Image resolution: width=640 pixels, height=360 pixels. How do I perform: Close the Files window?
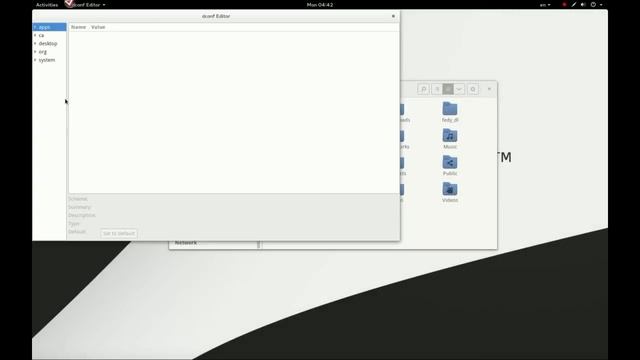click(x=489, y=89)
